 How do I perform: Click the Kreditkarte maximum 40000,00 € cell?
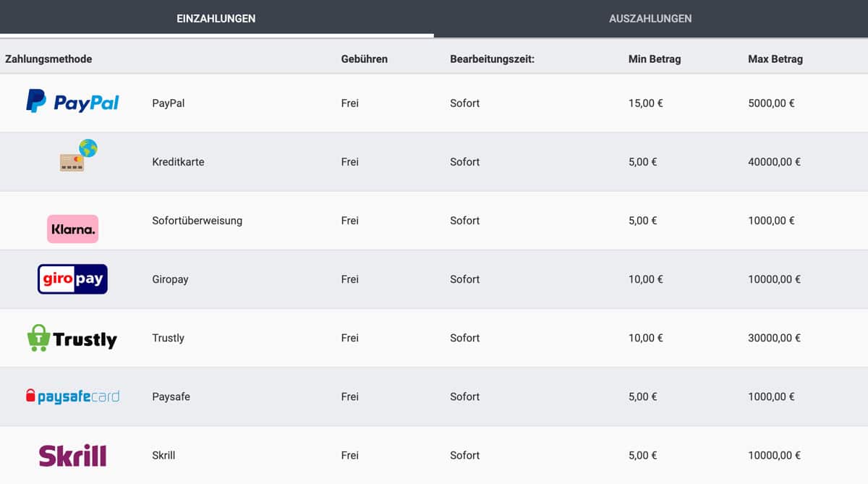point(774,162)
